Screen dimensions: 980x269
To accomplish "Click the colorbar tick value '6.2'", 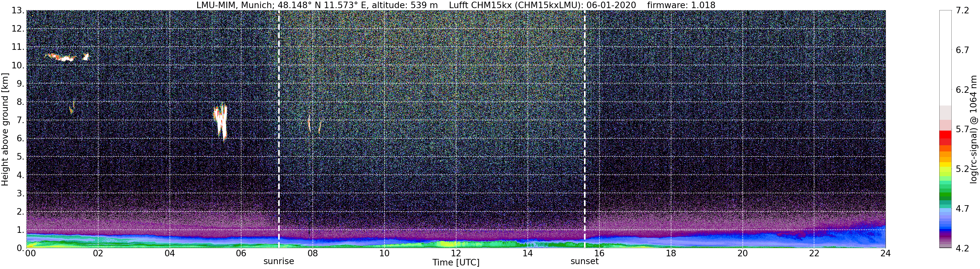I will coord(962,90).
